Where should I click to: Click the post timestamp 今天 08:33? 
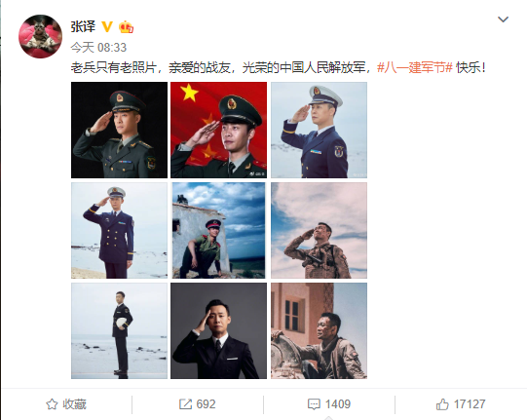[98, 48]
